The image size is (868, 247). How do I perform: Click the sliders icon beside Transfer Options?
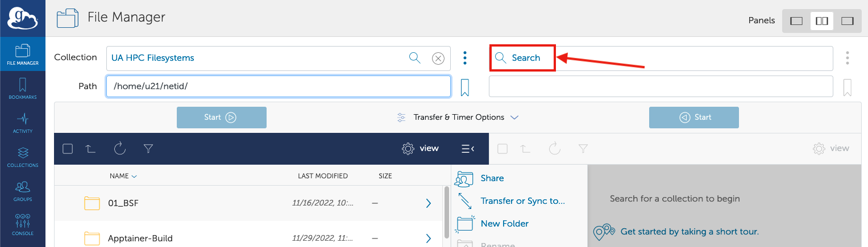click(x=401, y=118)
